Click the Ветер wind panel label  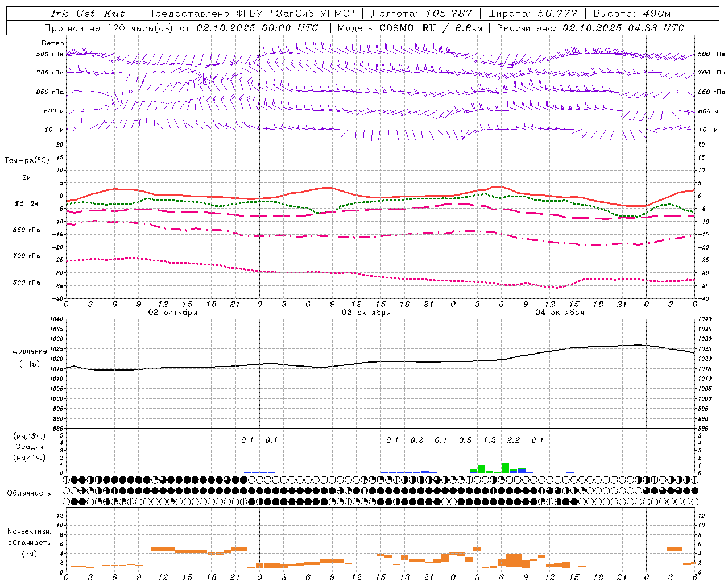(53, 43)
